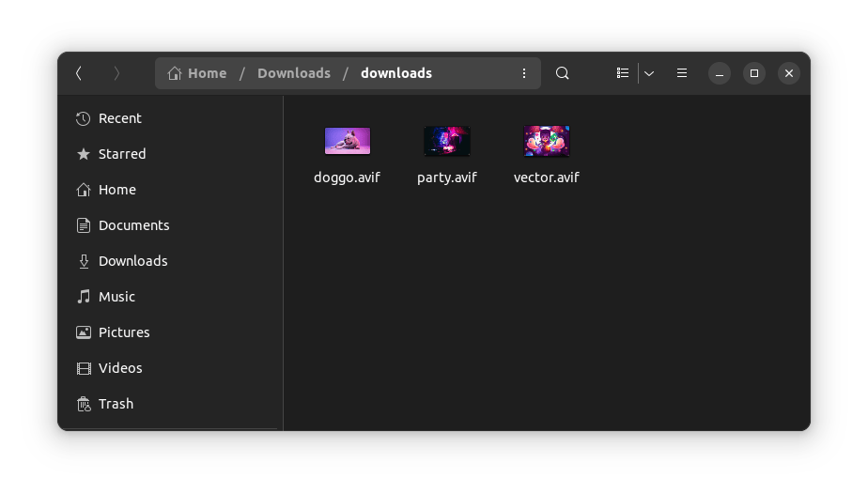Open Downloads in the sidebar

coord(132,261)
